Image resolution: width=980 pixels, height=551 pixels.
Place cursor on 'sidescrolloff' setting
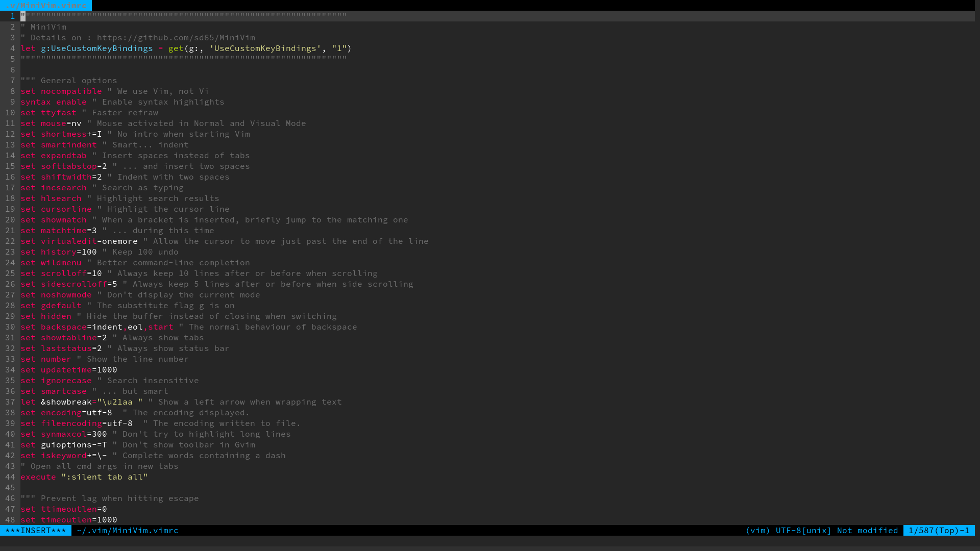pos(73,284)
